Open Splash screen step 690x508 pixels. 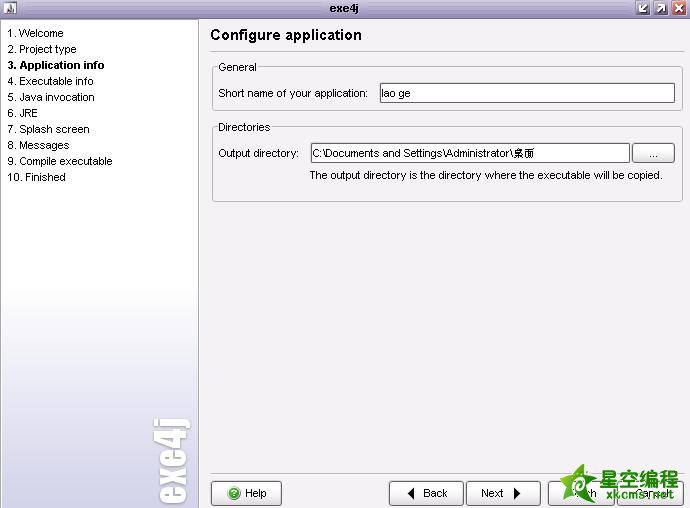point(48,129)
